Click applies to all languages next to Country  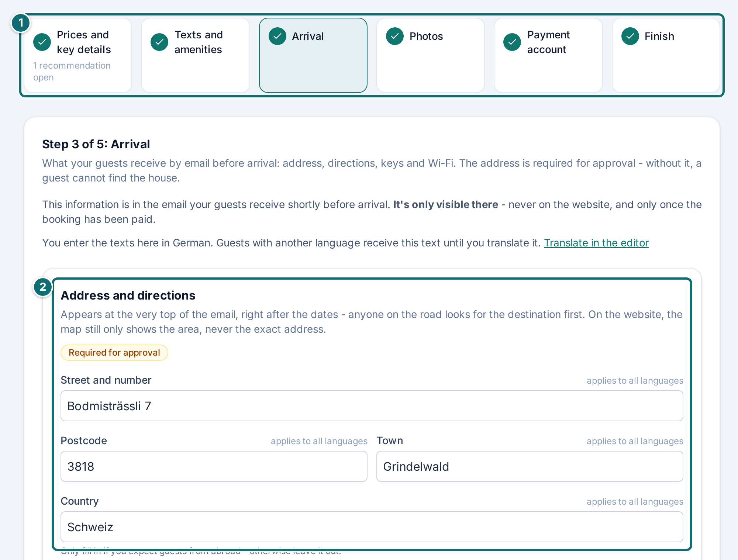tap(635, 502)
